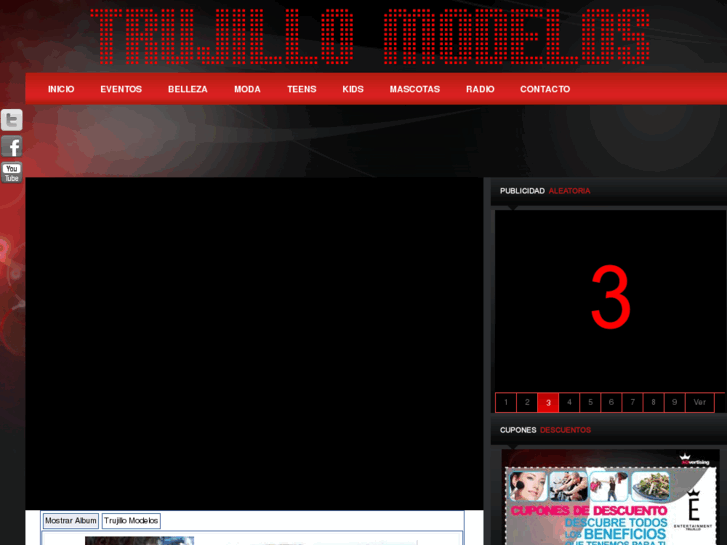727x545 pixels.
Task: Select the TEENS menu item
Action: point(302,89)
